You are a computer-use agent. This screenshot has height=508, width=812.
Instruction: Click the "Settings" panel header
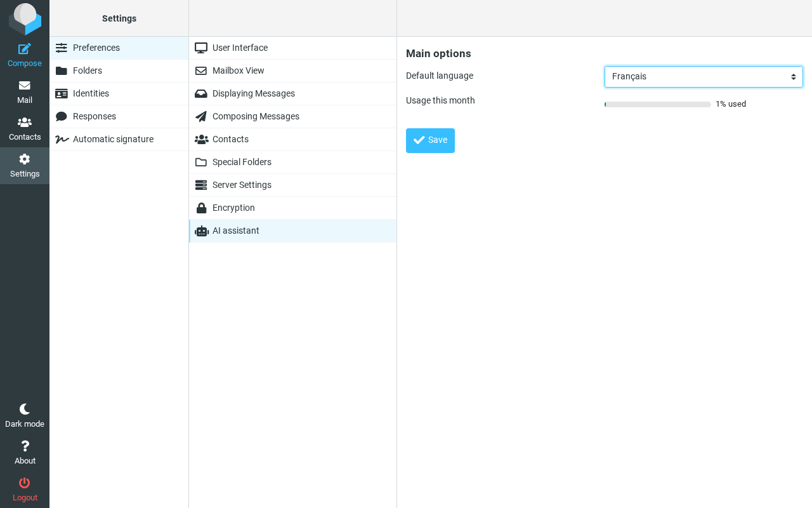pos(119,18)
